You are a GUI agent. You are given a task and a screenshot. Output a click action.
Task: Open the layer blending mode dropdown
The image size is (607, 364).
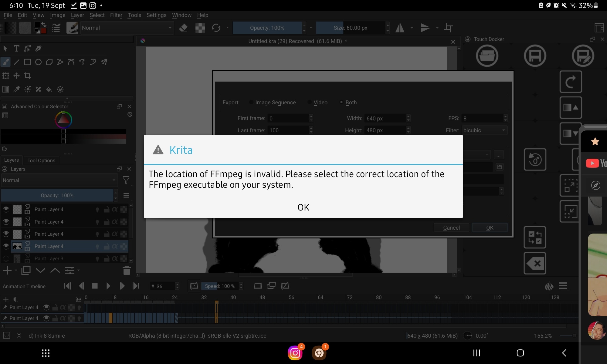coord(59,180)
